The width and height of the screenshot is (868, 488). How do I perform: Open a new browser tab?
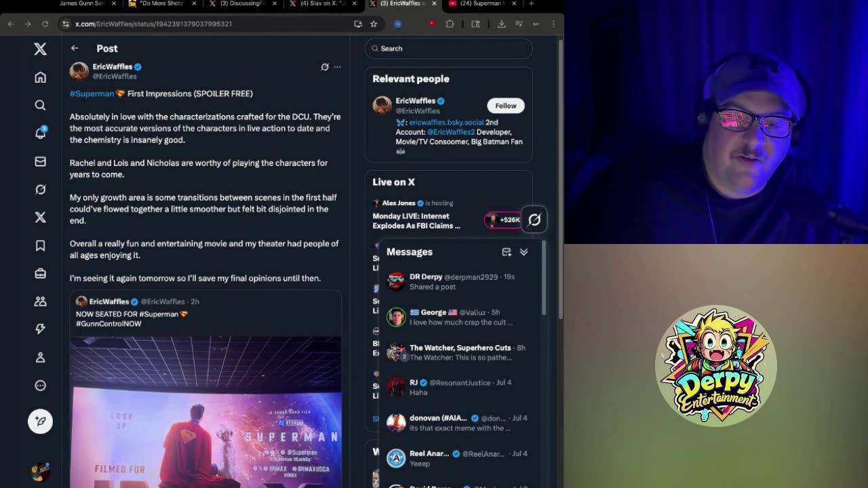(531, 3)
